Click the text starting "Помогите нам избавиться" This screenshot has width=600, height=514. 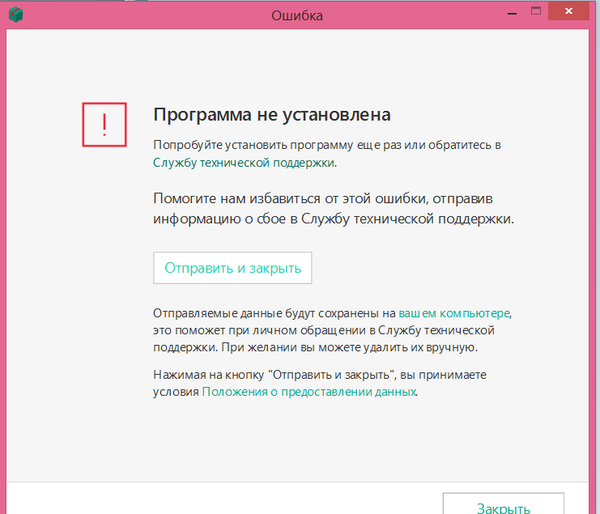pos(333,209)
